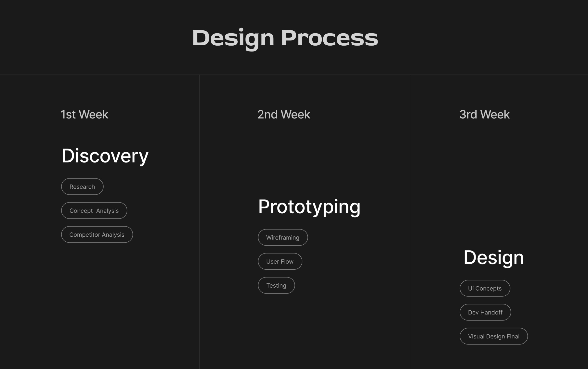Click the Ui Concepts pill
588x369 pixels.
[485, 288]
